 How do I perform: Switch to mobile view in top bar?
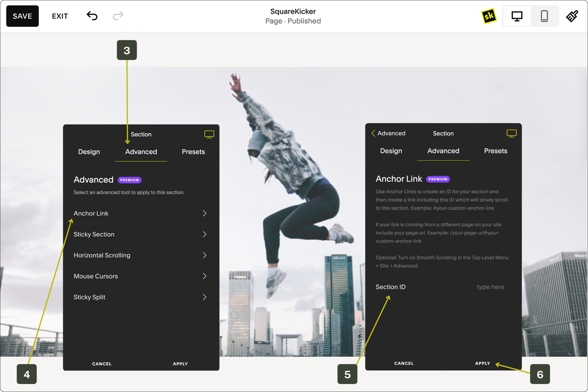pyautogui.click(x=544, y=16)
